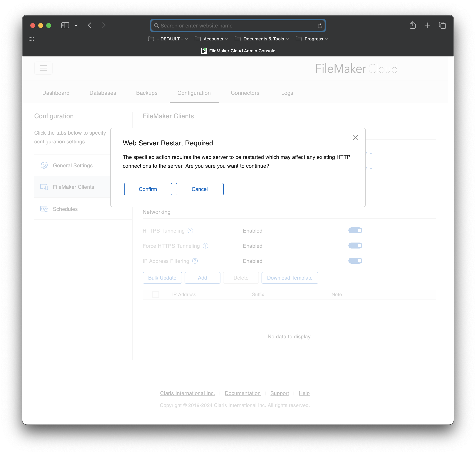Click the Safari share icon

413,25
